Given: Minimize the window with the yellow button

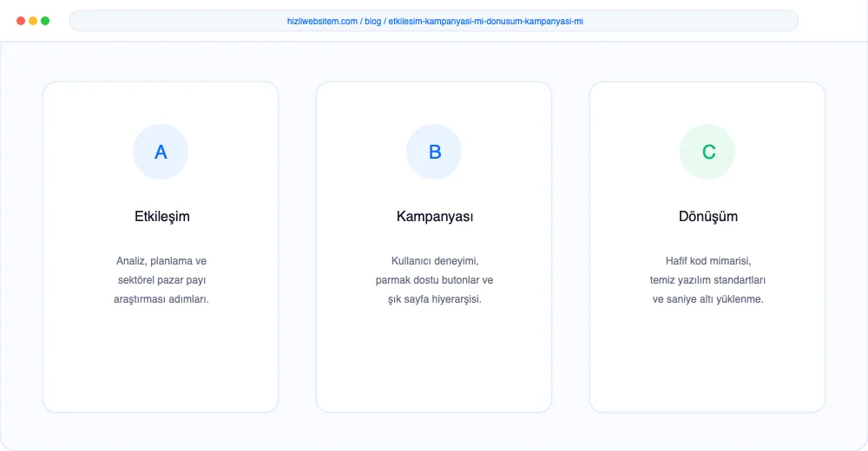Looking at the screenshot, I should point(33,21).
